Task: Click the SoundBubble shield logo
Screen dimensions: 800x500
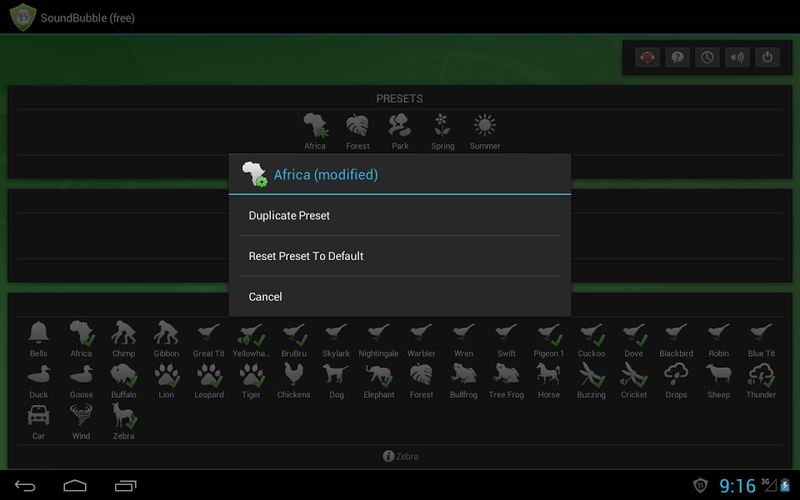Action: 23,17
